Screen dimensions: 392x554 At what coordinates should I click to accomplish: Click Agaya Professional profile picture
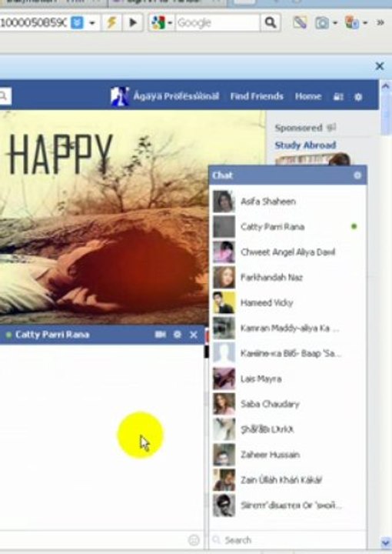[x=119, y=96]
